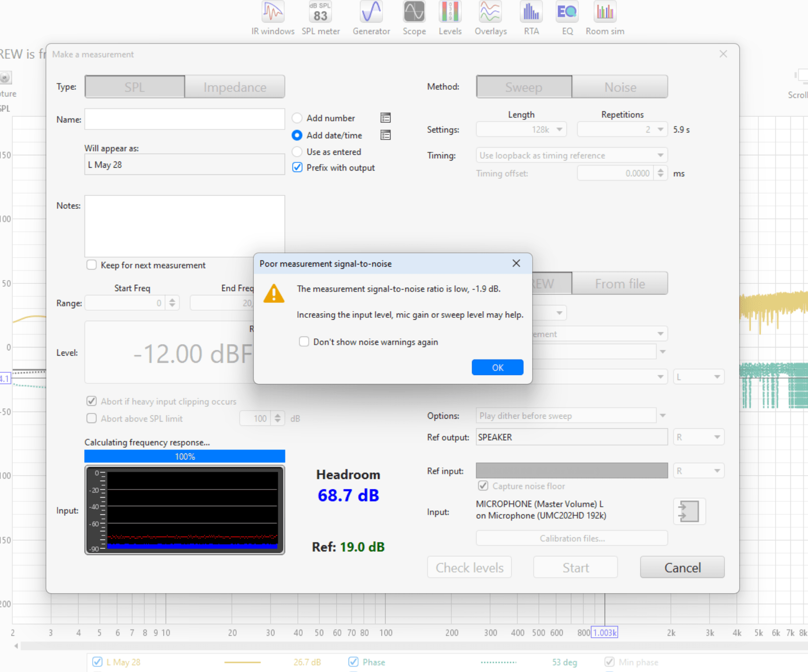
Task: Click into the Notes text area
Action: (185, 226)
